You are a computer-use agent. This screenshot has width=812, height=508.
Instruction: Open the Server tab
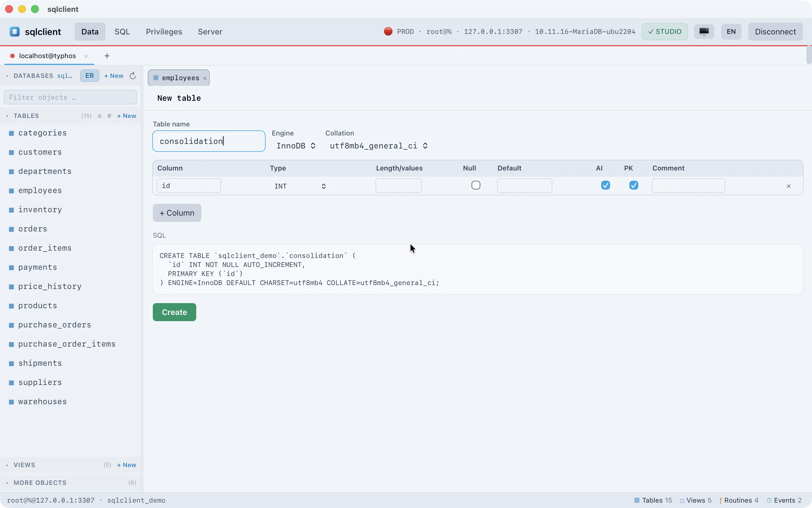tap(210, 32)
